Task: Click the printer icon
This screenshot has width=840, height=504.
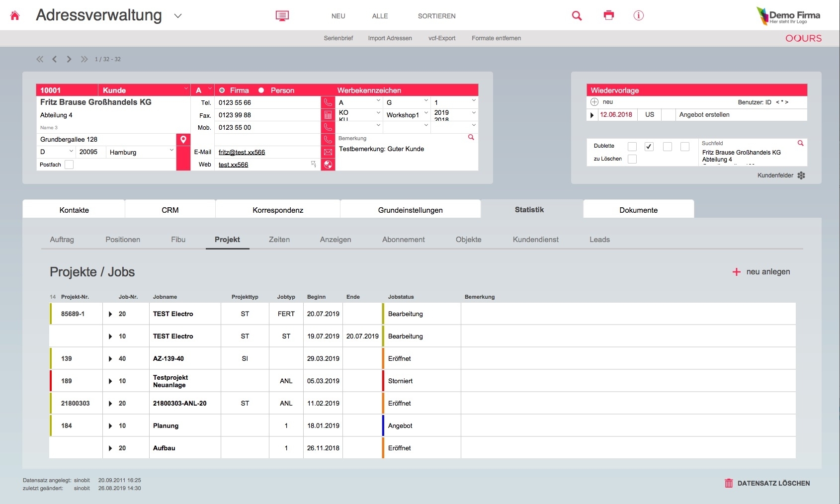Action: (609, 15)
